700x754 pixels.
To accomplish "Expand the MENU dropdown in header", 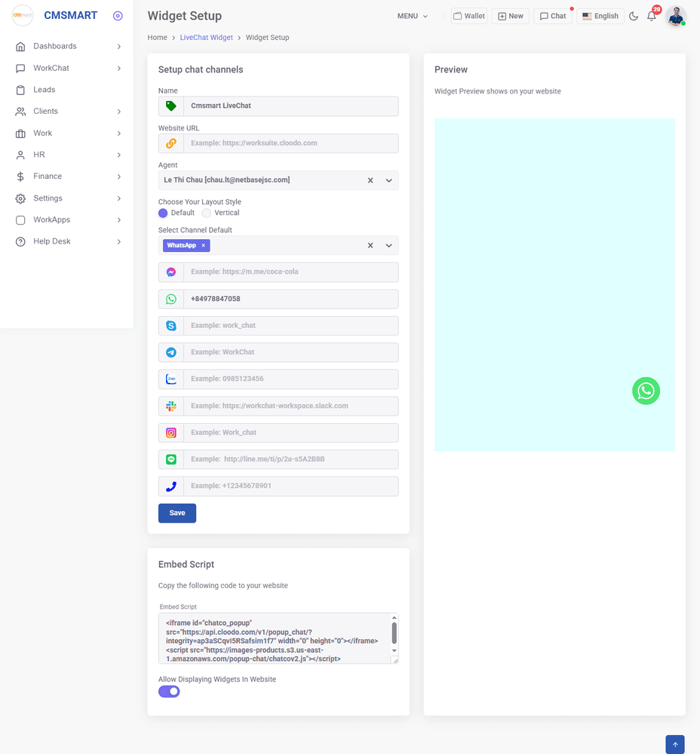I will tap(413, 16).
